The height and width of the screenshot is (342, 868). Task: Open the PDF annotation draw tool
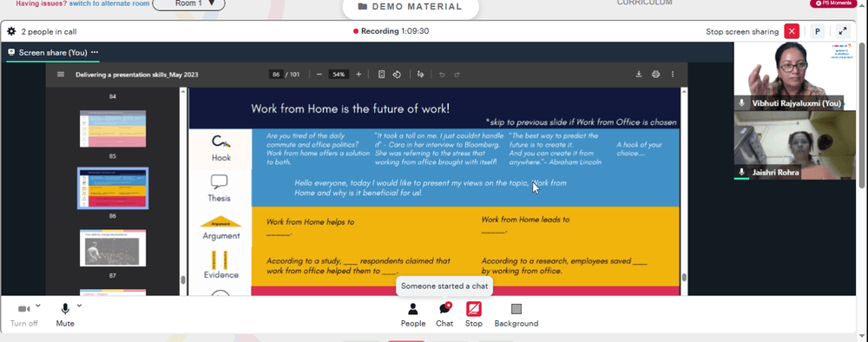(420, 74)
